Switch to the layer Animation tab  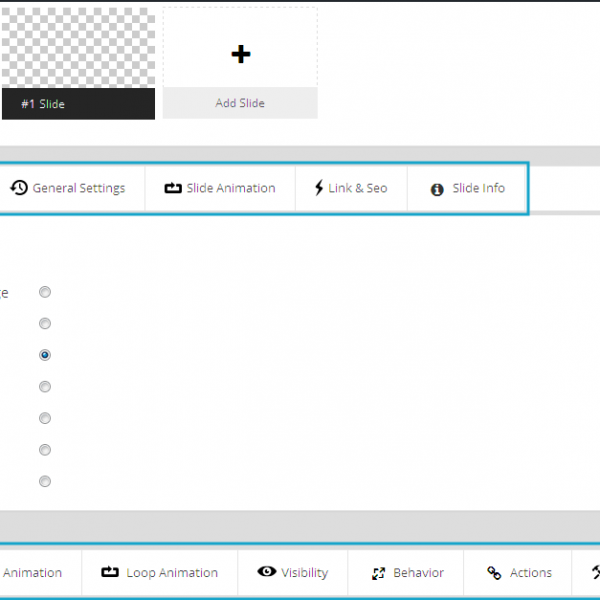tap(32, 573)
